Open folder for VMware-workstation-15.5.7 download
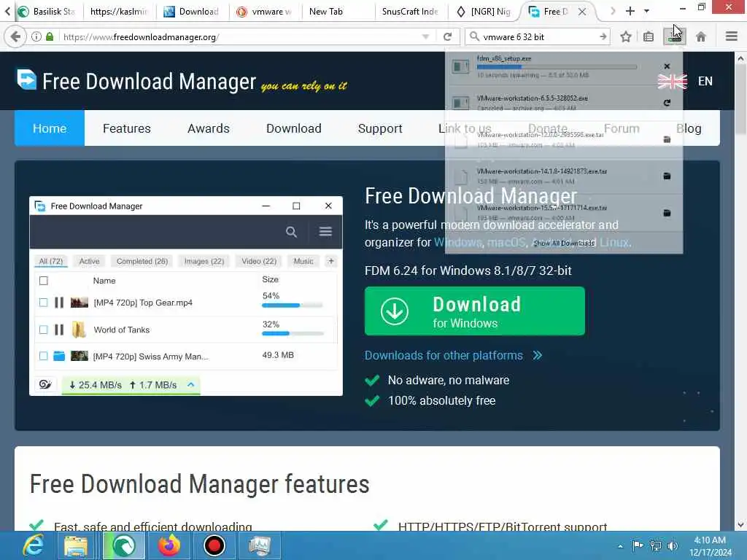This screenshot has height=560, width=747. [x=667, y=213]
